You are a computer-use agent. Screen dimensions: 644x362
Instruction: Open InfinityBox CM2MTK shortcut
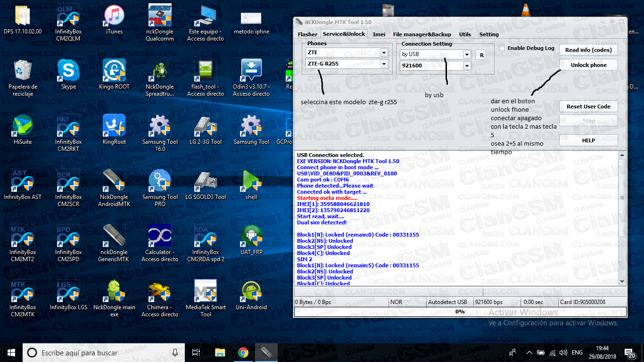tap(23, 298)
